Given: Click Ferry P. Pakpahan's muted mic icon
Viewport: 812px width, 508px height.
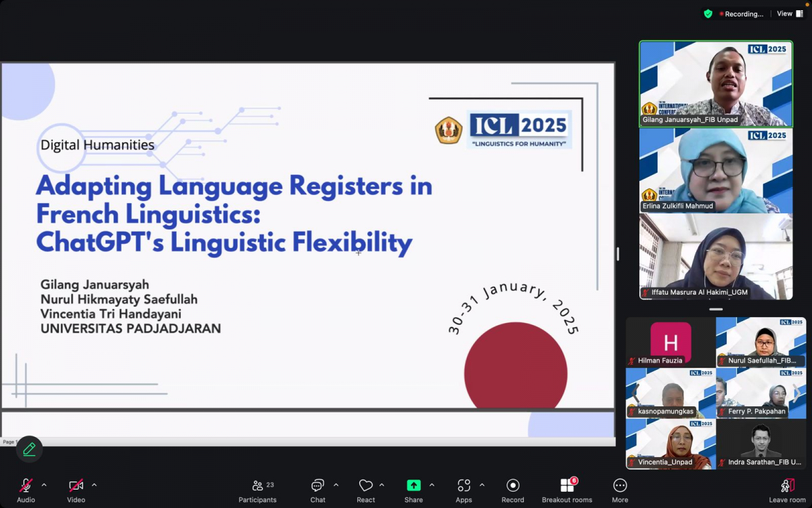Looking at the screenshot, I should [722, 412].
